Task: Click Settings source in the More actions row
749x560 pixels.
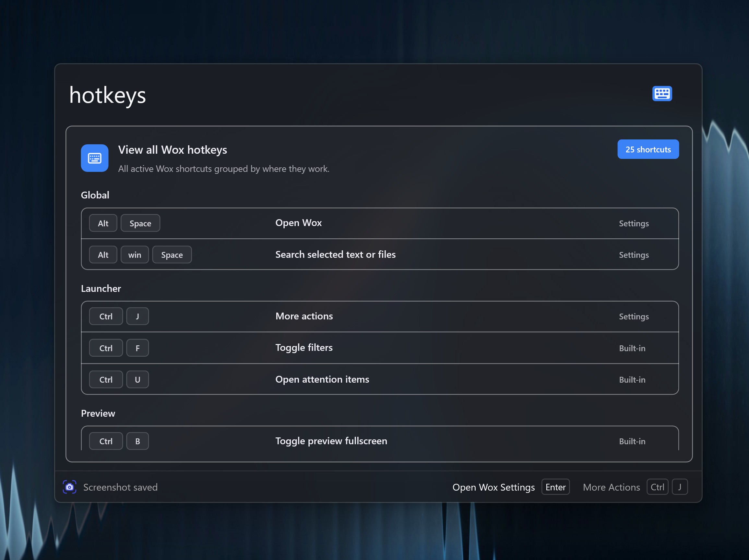Action: pos(634,316)
